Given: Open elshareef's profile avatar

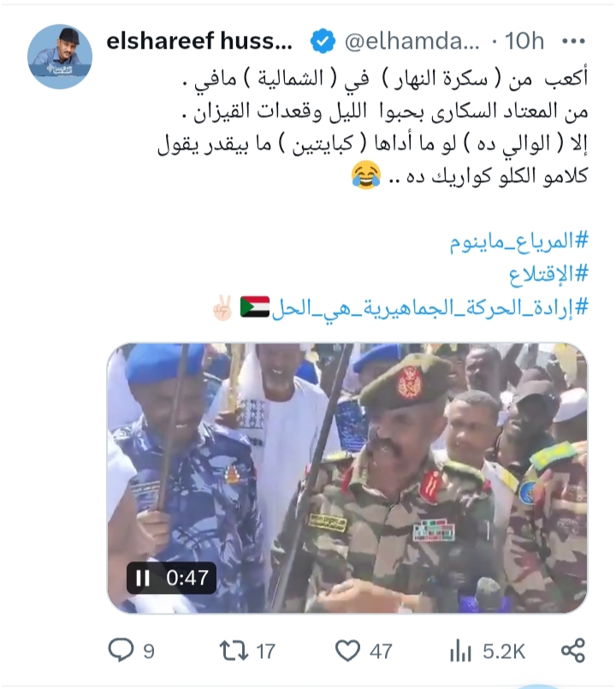Looking at the screenshot, I should click(60, 56).
